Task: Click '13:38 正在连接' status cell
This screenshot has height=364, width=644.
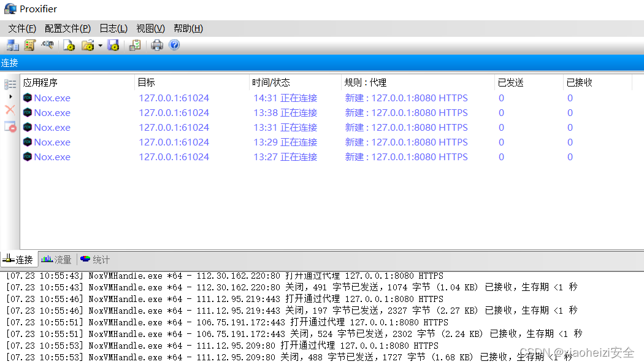Action: click(x=285, y=113)
